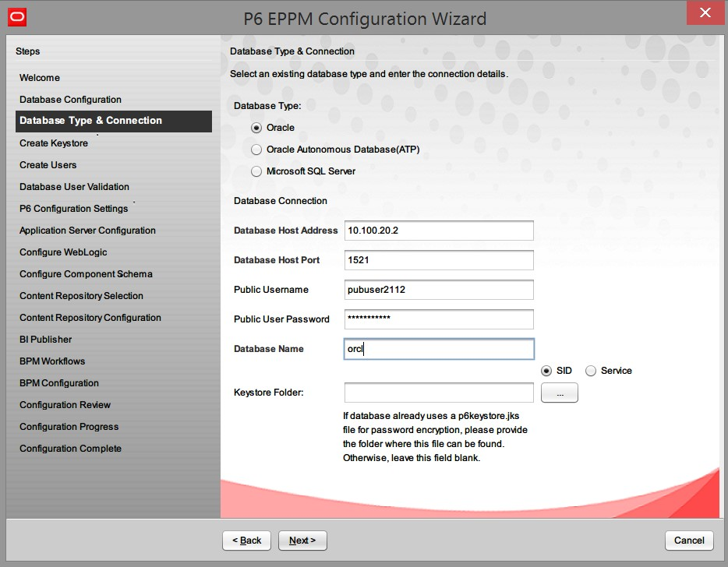Switch to the Service radio option
Viewport: 728px width, 567px height.
click(591, 371)
